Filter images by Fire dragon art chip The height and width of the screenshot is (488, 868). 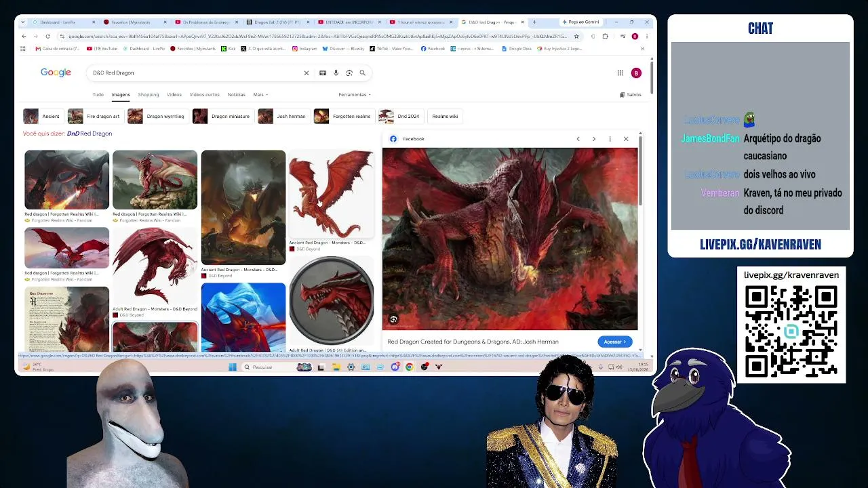(x=95, y=117)
